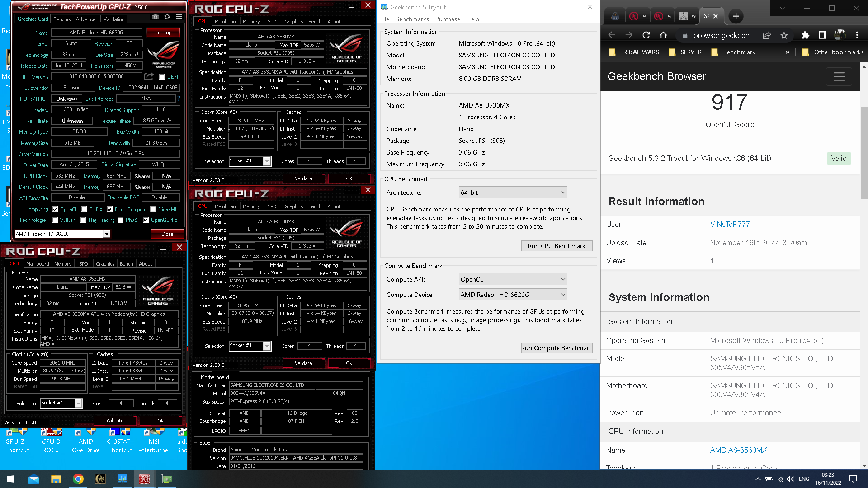Toggle the OpenCL checkbox in GPU-Z
The width and height of the screenshot is (868, 488).
click(55, 210)
